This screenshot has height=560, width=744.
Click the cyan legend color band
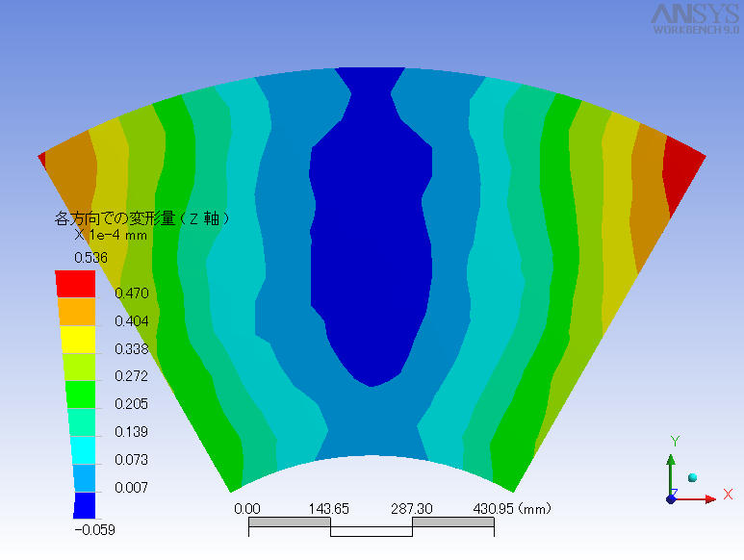tap(83, 450)
